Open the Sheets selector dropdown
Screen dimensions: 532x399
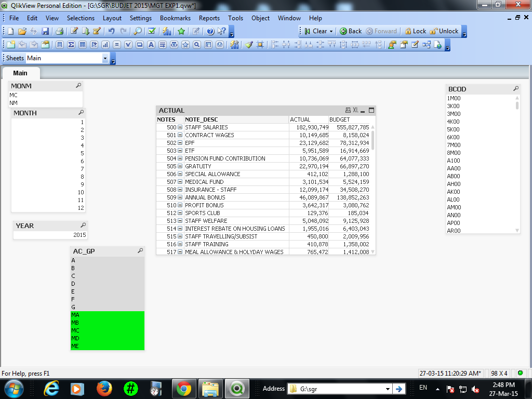pyautogui.click(x=105, y=58)
